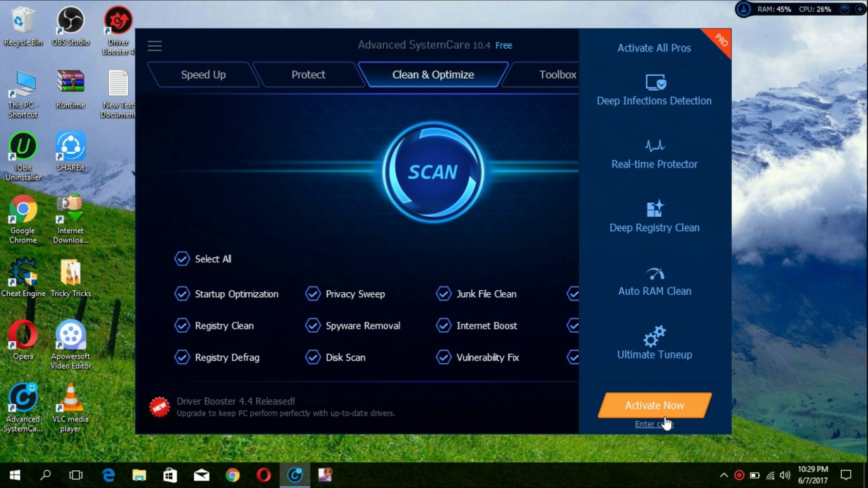
Task: Open Recycle Bin desktop icon
Action: pos(23,27)
